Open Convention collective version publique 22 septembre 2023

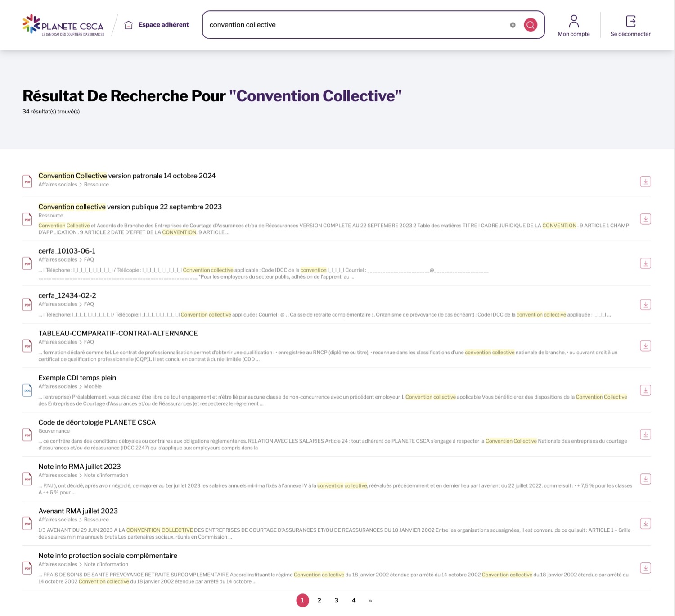pyautogui.click(x=130, y=207)
